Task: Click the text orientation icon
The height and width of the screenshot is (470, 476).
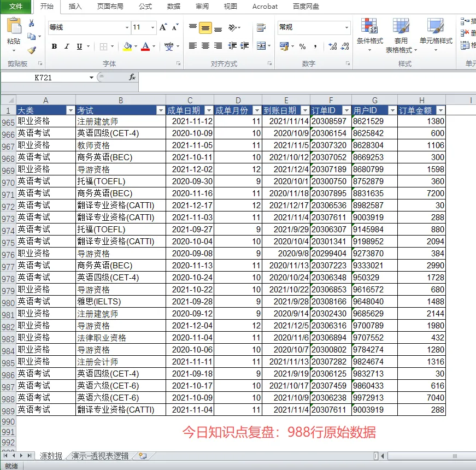Action: tap(233, 28)
